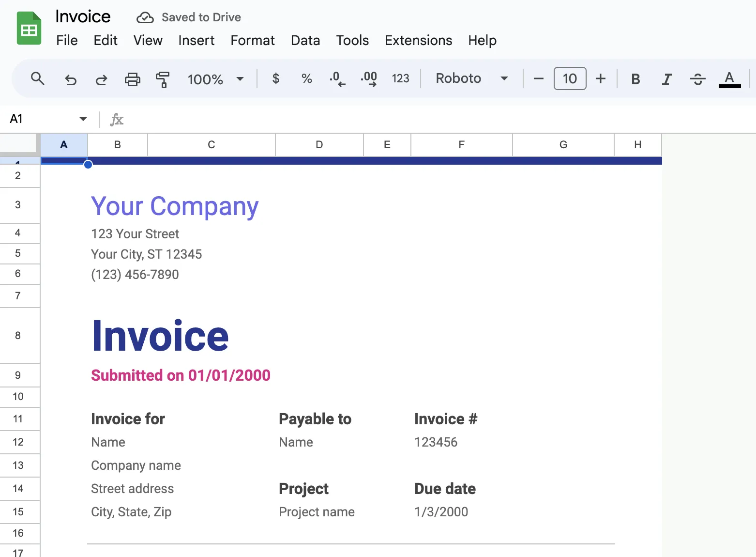The height and width of the screenshot is (557, 756).
Task: Open the Tools menu
Action: (352, 40)
